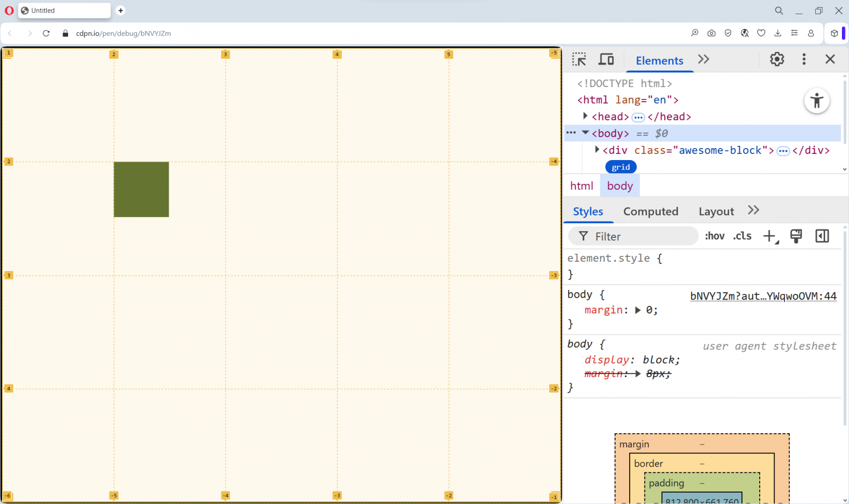Toggle the grid badge overlay
Image resolution: width=849 pixels, height=504 pixels.
(x=621, y=167)
